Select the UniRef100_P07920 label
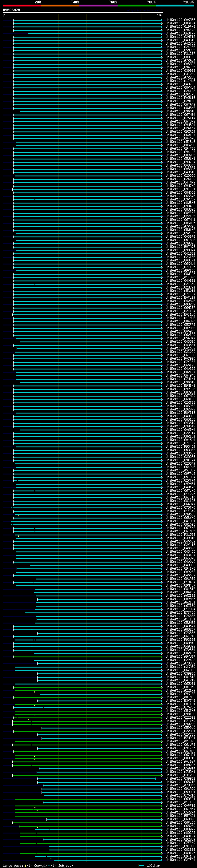Screen dimensions: 197x868 click(x=180, y=358)
